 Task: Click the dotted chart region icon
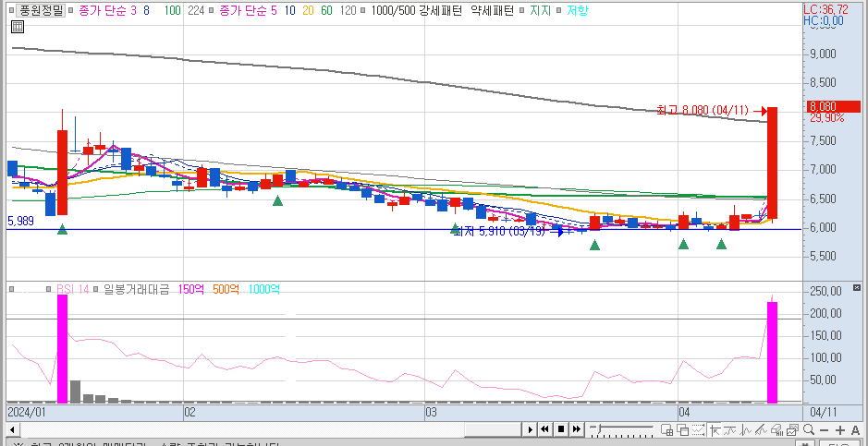coord(699,429)
